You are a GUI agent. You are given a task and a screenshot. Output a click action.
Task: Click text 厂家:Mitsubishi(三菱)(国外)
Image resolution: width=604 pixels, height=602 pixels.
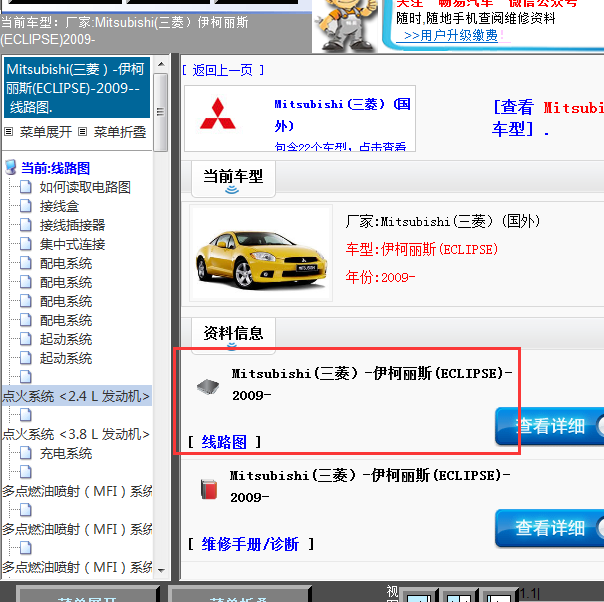pyautogui.click(x=443, y=221)
